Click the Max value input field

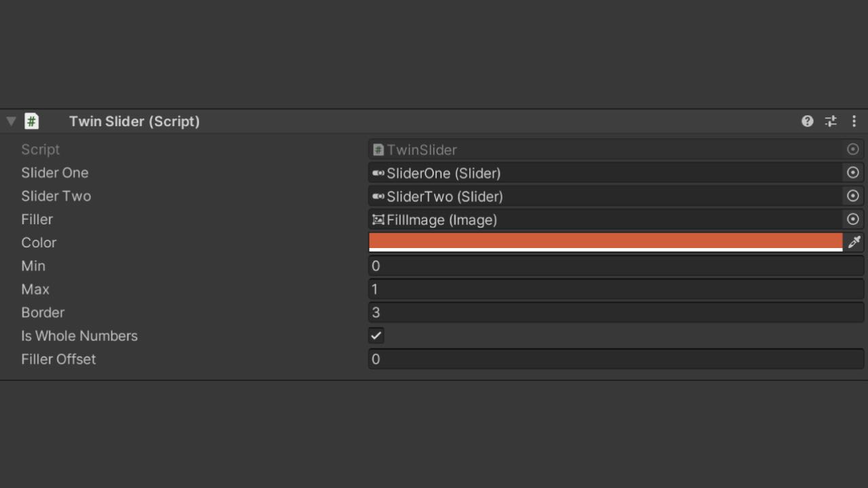click(x=615, y=289)
